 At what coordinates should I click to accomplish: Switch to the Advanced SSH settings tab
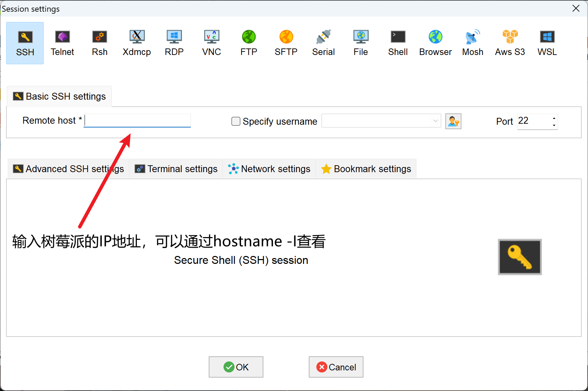[68, 169]
